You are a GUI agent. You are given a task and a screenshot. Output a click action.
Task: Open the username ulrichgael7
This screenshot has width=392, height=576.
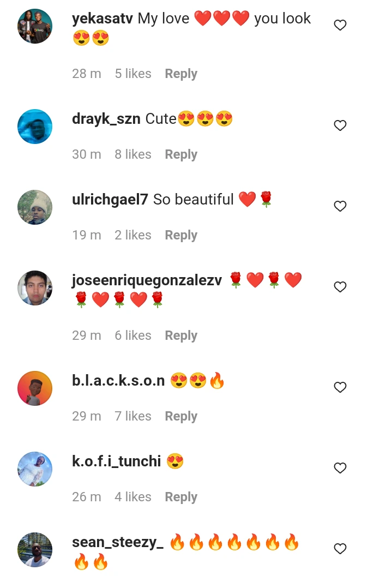110,200
